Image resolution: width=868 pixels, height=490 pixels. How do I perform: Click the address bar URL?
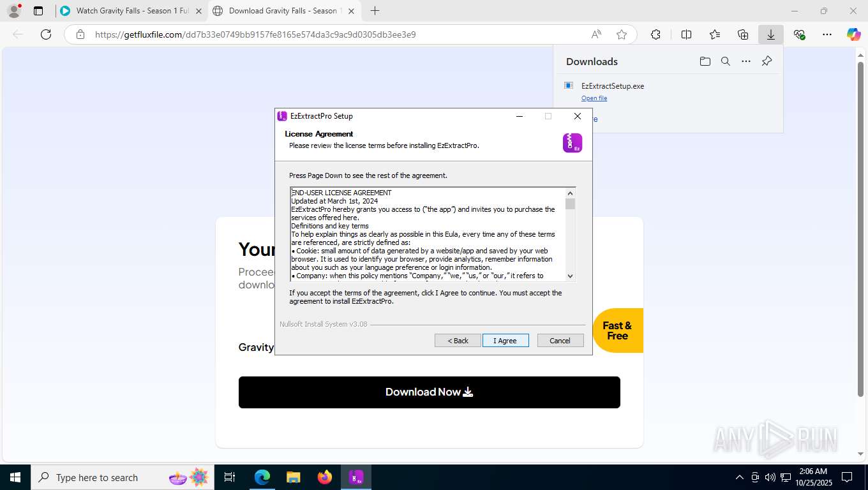(x=255, y=34)
